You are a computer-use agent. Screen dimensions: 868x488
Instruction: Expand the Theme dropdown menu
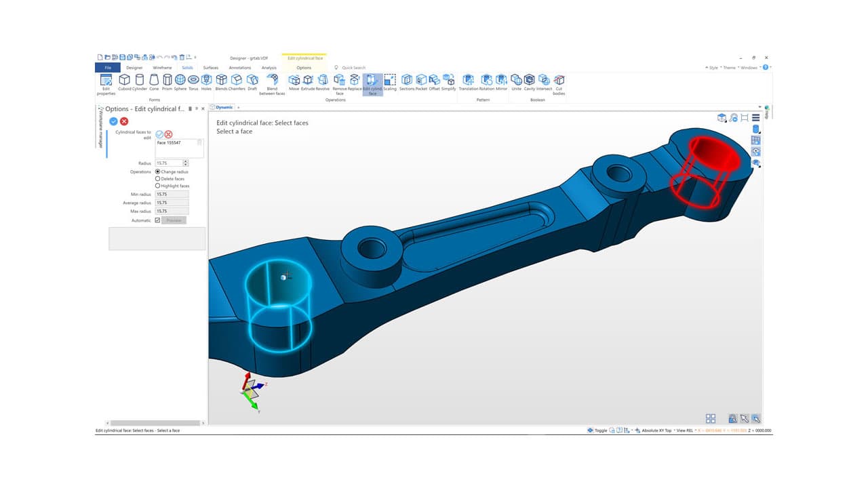730,68
